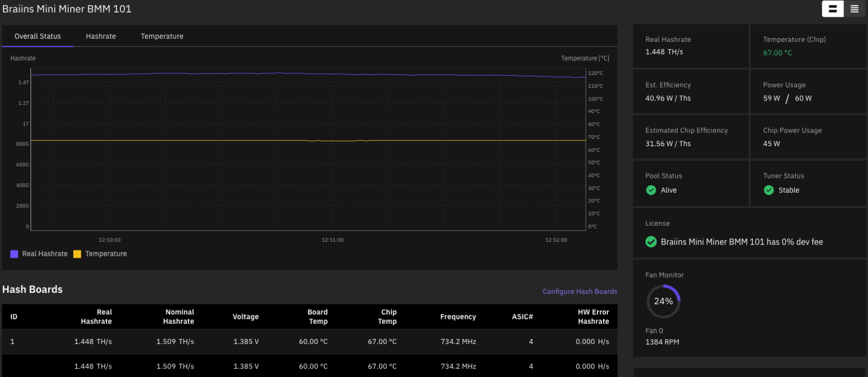The height and width of the screenshot is (377, 868).
Task: Toggle the Real Hashrate legend swatch
Action: (x=14, y=254)
